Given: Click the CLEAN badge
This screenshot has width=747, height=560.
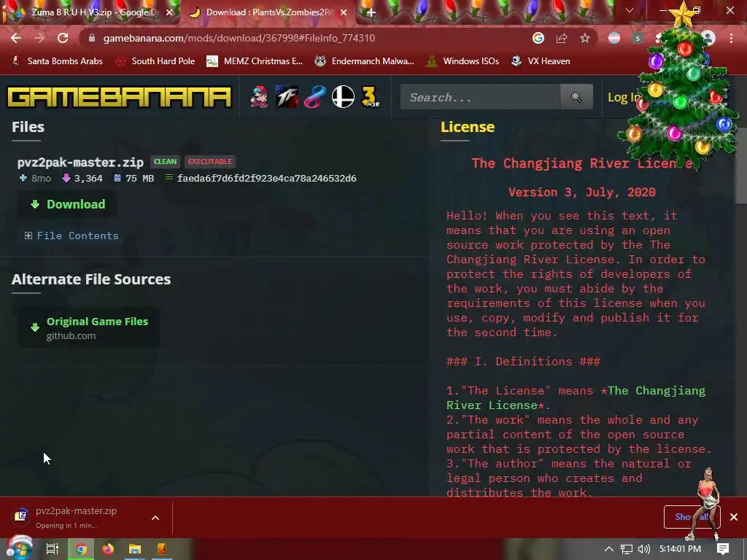Looking at the screenshot, I should 166,162.
